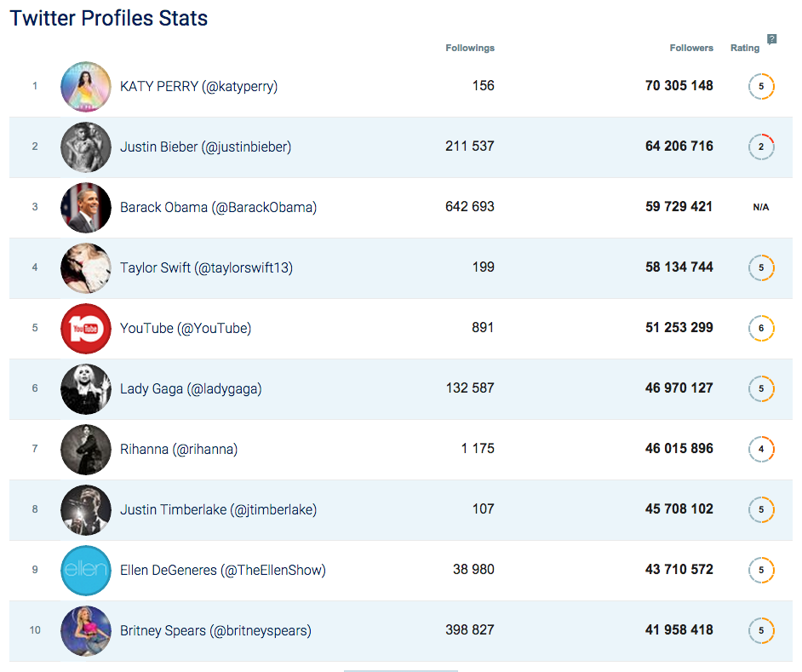Image resolution: width=802 pixels, height=672 pixels.
Task: Open Ellen DeGeneres (@TheEllenShow) profile link
Action: point(223,570)
